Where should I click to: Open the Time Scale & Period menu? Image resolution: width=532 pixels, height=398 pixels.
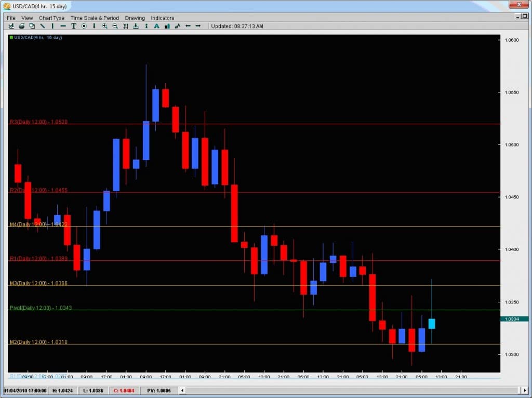pos(95,18)
